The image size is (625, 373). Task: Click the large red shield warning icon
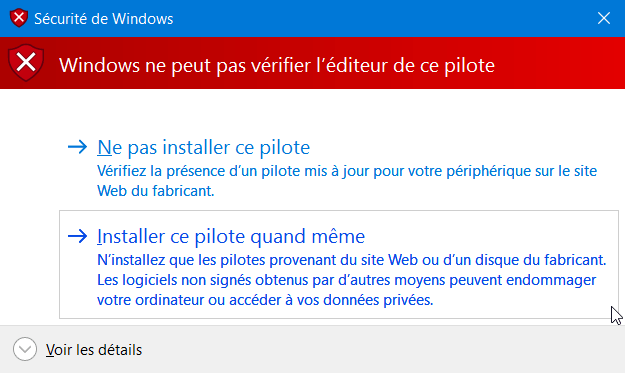tap(26, 63)
